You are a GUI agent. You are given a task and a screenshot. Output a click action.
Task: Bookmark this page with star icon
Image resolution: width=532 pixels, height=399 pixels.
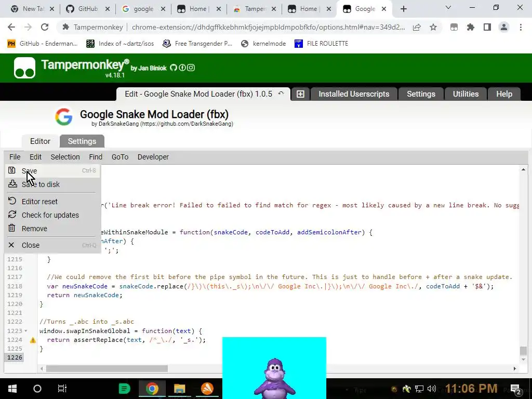point(433,27)
